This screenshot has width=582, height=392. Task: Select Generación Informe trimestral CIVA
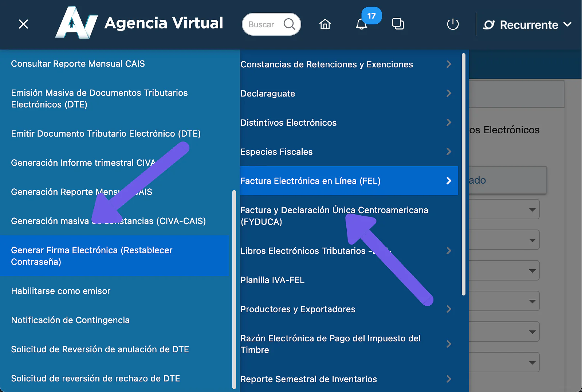(83, 163)
